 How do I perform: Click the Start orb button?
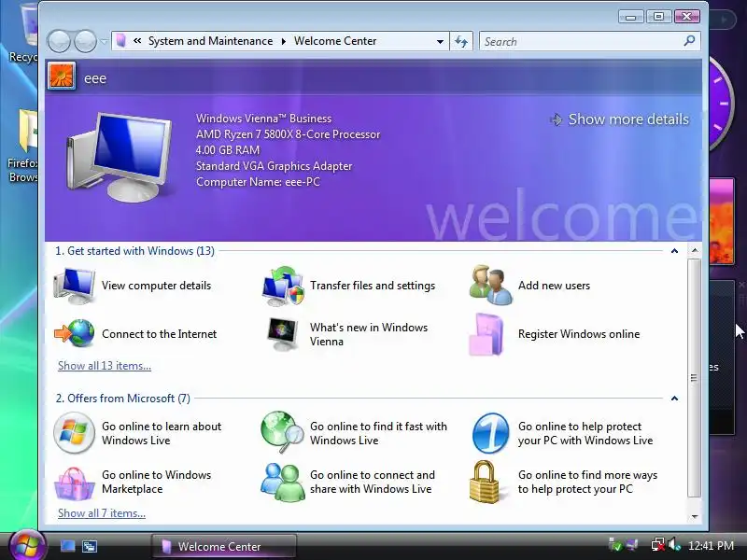tap(27, 546)
